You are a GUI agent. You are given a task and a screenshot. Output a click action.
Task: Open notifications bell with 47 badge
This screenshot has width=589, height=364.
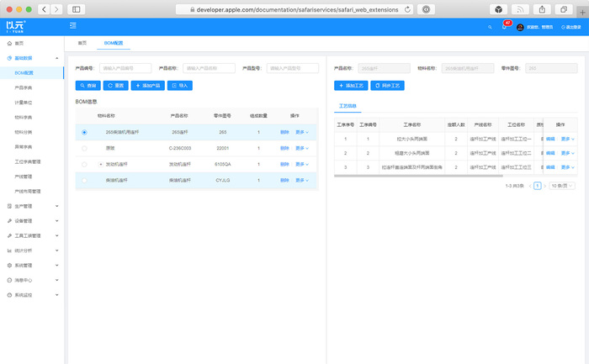click(x=504, y=27)
